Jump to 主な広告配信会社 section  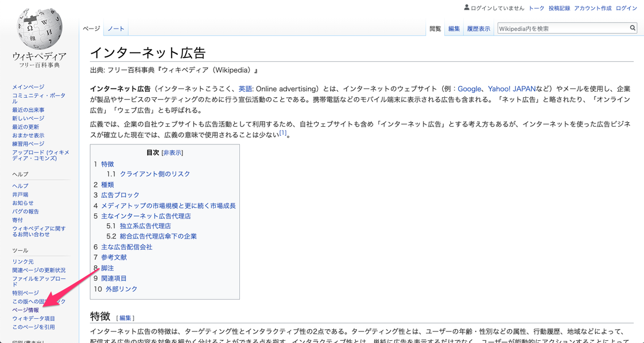click(x=127, y=247)
